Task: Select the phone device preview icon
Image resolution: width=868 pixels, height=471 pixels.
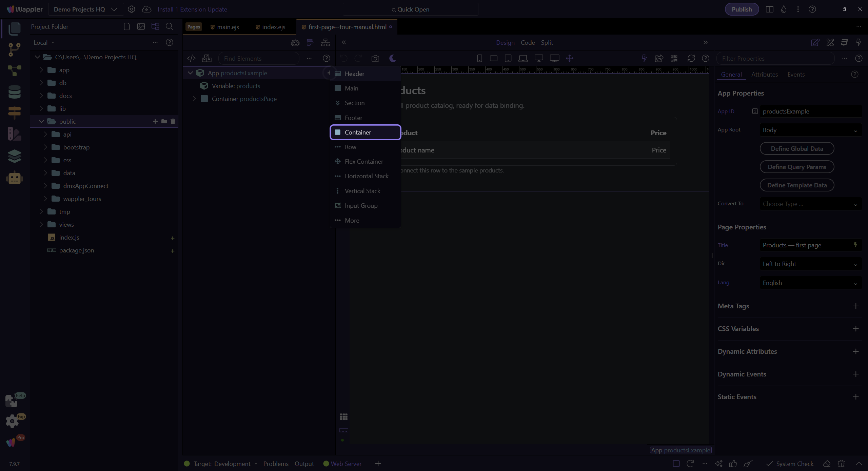Action: click(x=479, y=58)
